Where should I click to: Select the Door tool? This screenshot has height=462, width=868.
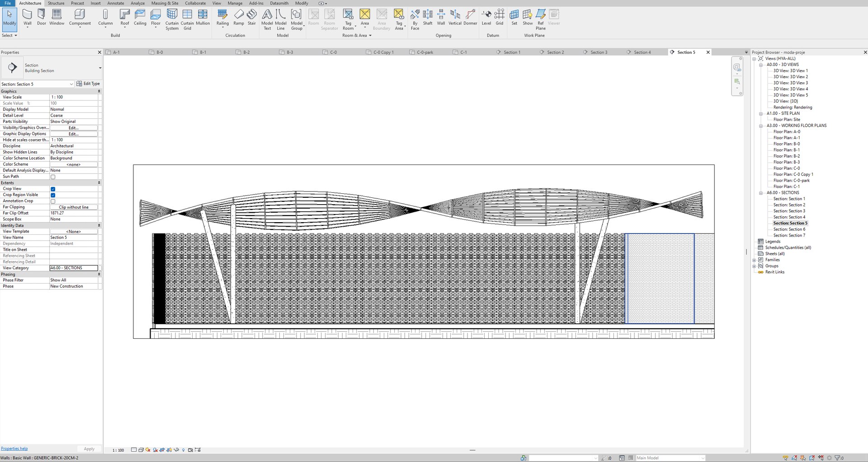point(41,18)
